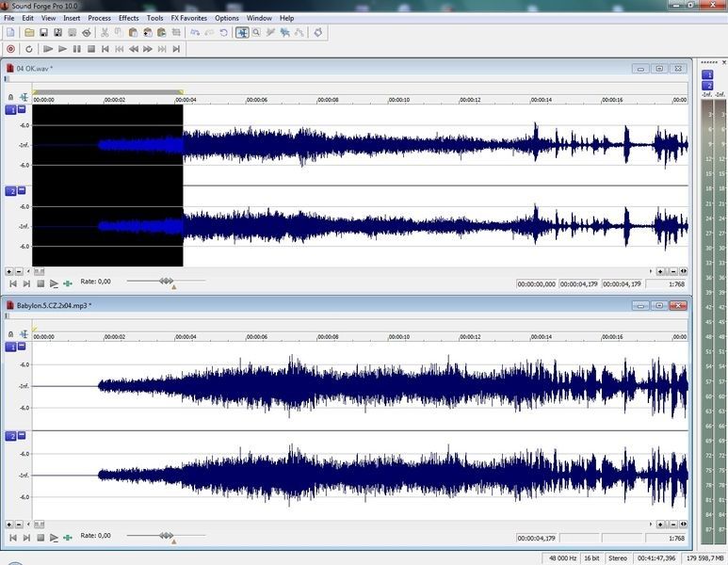Select the Envelope tool
Image resolution: width=728 pixels, height=565 pixels.
coord(299,33)
